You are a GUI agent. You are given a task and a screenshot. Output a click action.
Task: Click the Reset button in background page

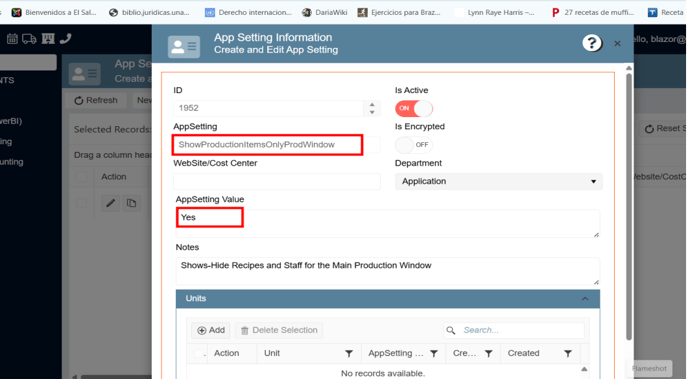pyautogui.click(x=663, y=129)
